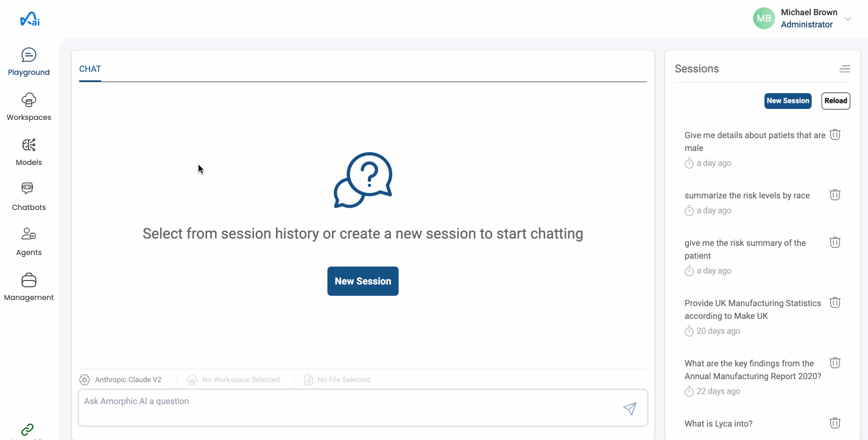
Task: Open the Sessions panel hamburger menu
Action: click(844, 69)
